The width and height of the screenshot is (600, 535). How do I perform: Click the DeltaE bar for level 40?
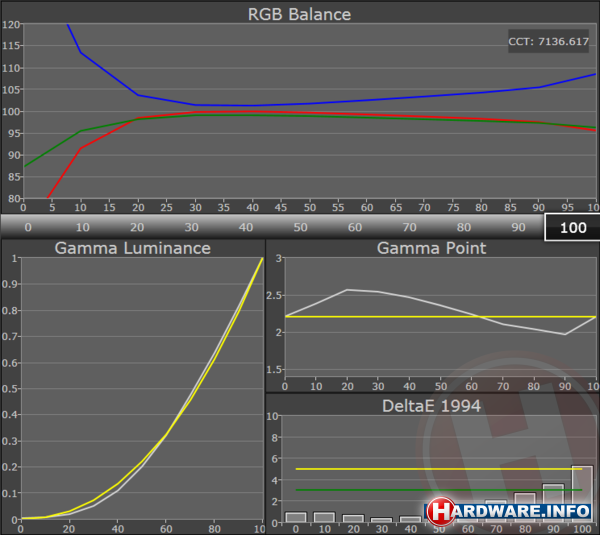(x=410, y=519)
